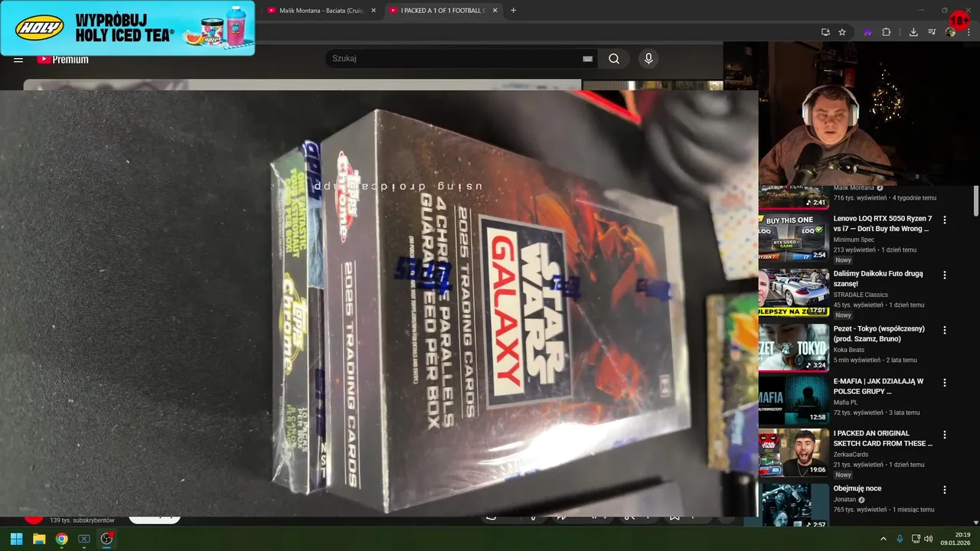Screen dimensions: 980x551
Task: Open the E-MAFIA thumbnail 12:58
Action: 794,399
